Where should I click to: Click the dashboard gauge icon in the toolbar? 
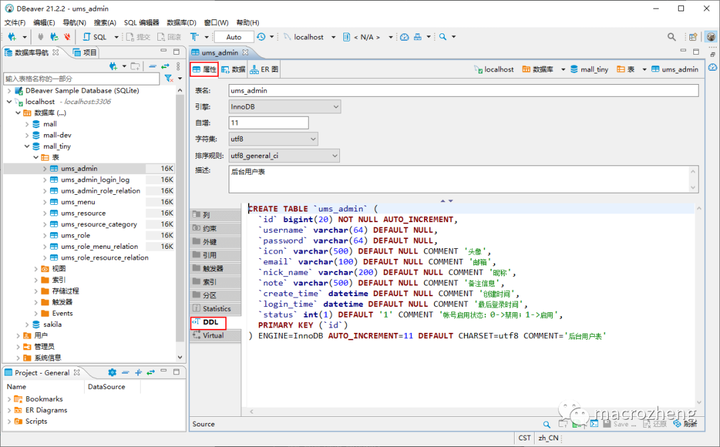pos(405,37)
